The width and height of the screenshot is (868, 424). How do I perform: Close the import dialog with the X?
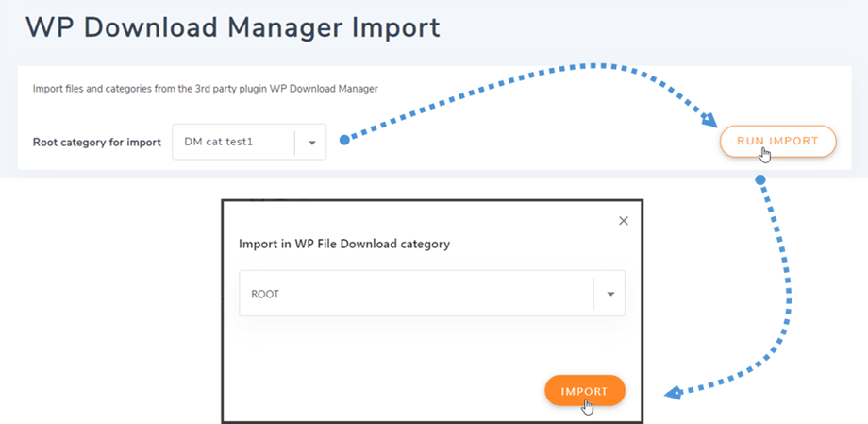[623, 221]
